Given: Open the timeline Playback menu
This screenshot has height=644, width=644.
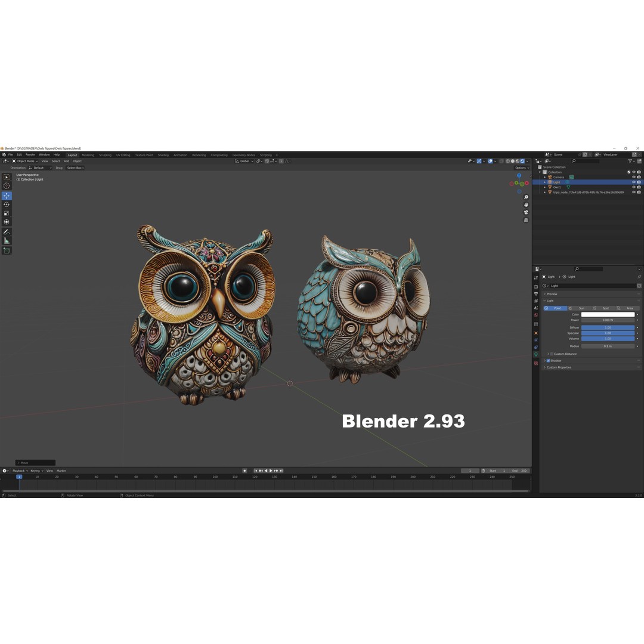Looking at the screenshot, I should 20,470.
